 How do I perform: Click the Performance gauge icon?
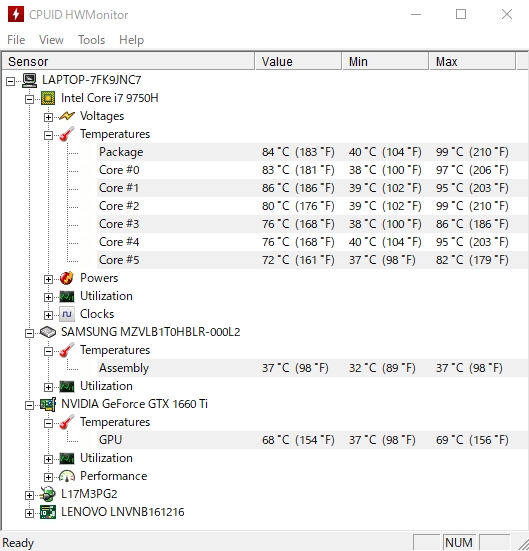point(67,476)
